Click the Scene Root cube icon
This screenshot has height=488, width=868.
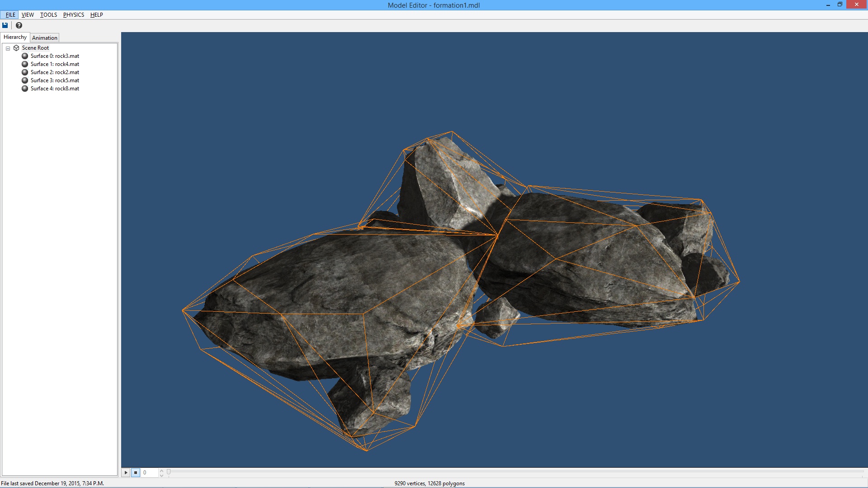tap(16, 47)
